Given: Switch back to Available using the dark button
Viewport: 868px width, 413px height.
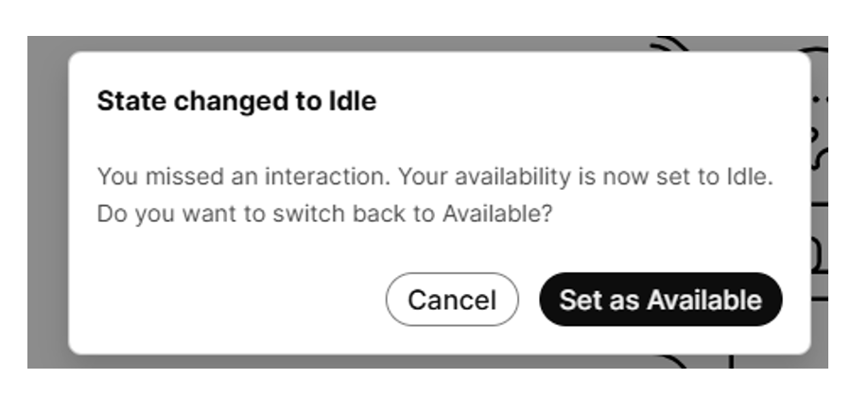Looking at the screenshot, I should [660, 300].
